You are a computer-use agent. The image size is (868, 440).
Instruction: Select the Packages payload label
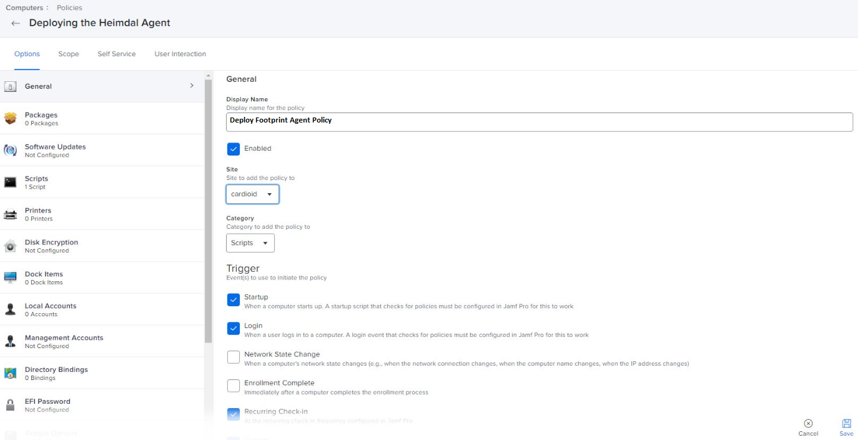tap(41, 115)
